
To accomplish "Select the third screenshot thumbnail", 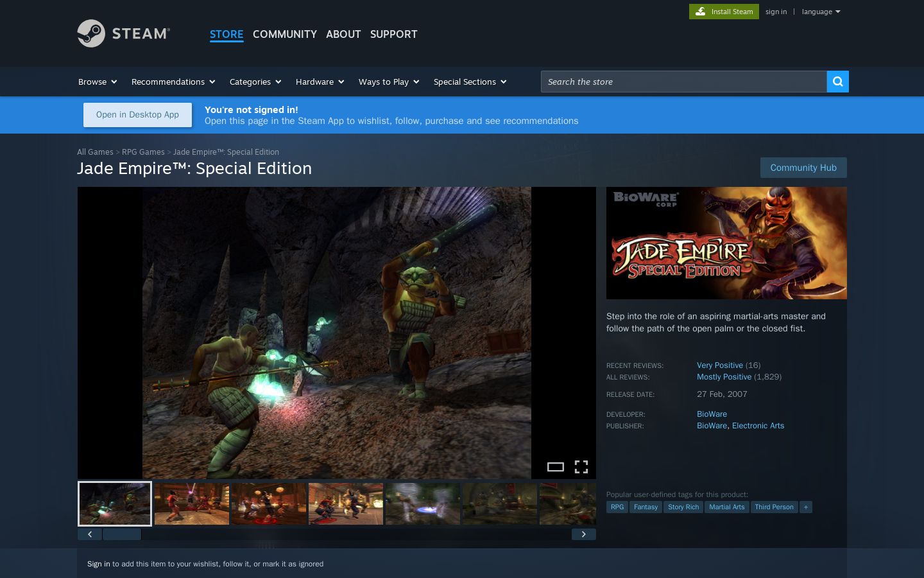I will [x=269, y=504].
